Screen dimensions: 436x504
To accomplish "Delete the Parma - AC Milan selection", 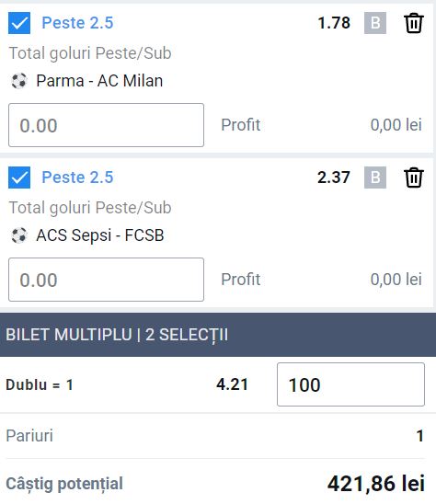I will point(414,23).
